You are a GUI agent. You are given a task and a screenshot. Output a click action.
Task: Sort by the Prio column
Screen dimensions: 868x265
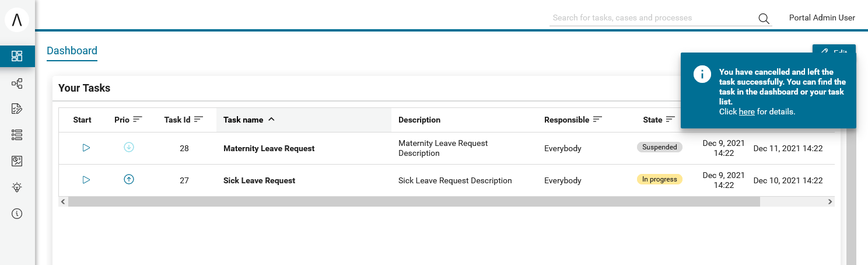point(138,119)
